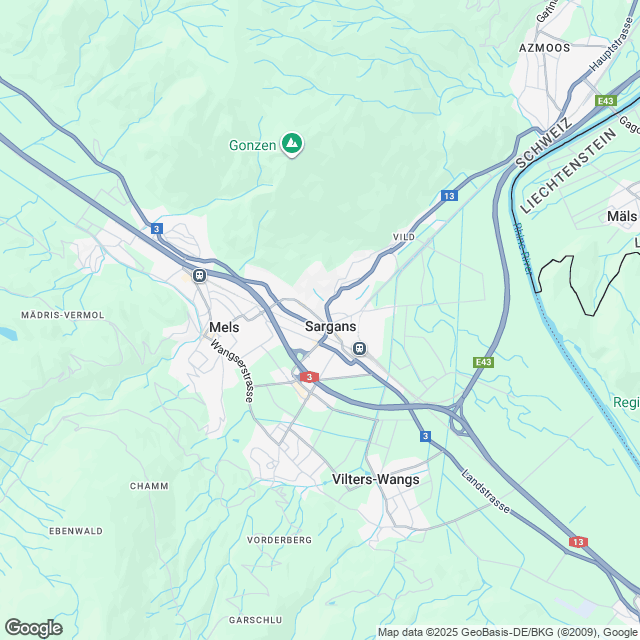Open the Google logo link
This screenshot has width=640, height=640.
pos(34,628)
